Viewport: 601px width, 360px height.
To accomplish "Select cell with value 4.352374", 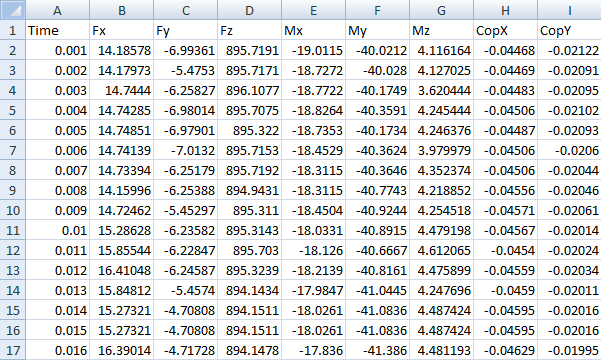I will [x=442, y=170].
